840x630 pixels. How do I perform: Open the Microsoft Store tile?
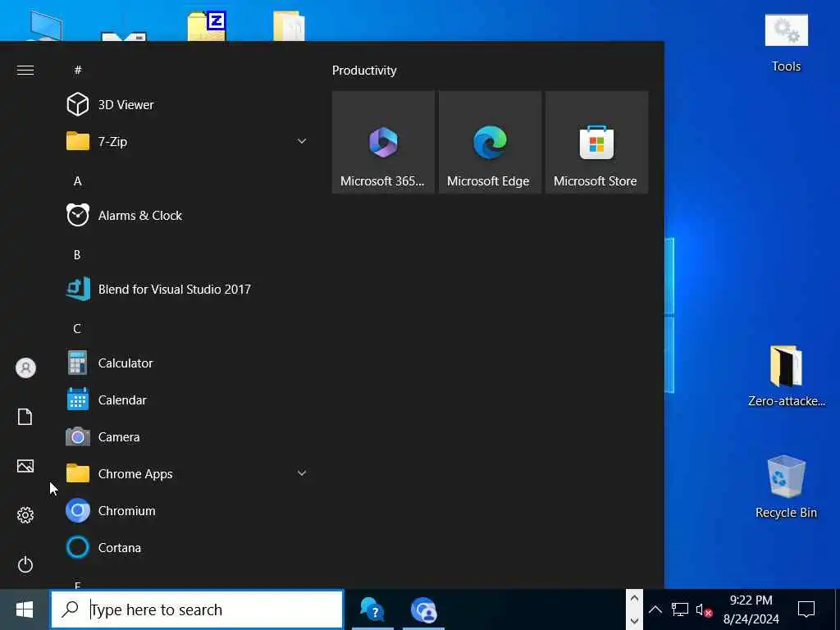596,143
